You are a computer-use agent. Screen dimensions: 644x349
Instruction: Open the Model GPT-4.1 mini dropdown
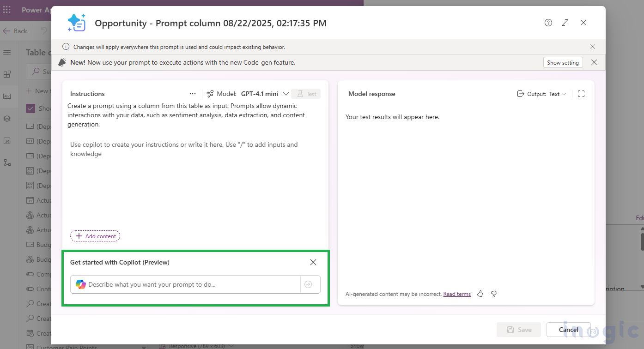pyautogui.click(x=265, y=94)
